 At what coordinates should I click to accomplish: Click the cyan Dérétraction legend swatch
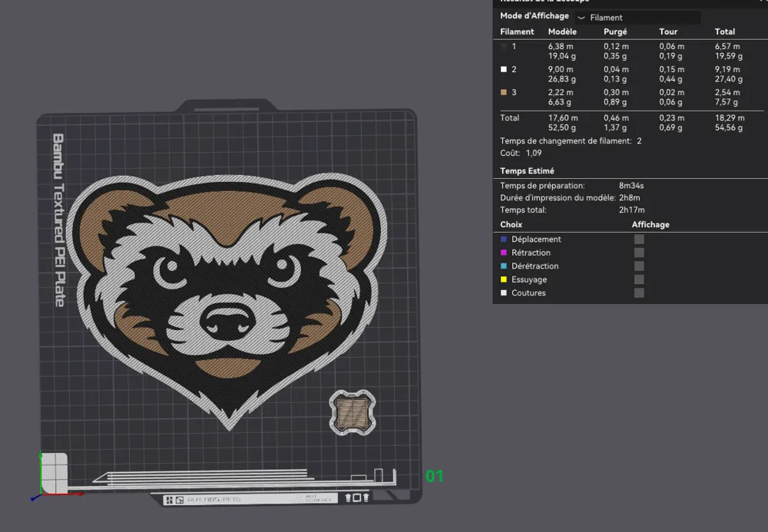[504, 266]
